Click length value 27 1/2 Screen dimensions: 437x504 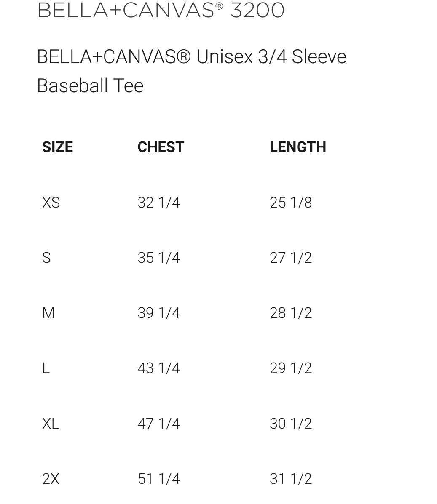(x=291, y=258)
